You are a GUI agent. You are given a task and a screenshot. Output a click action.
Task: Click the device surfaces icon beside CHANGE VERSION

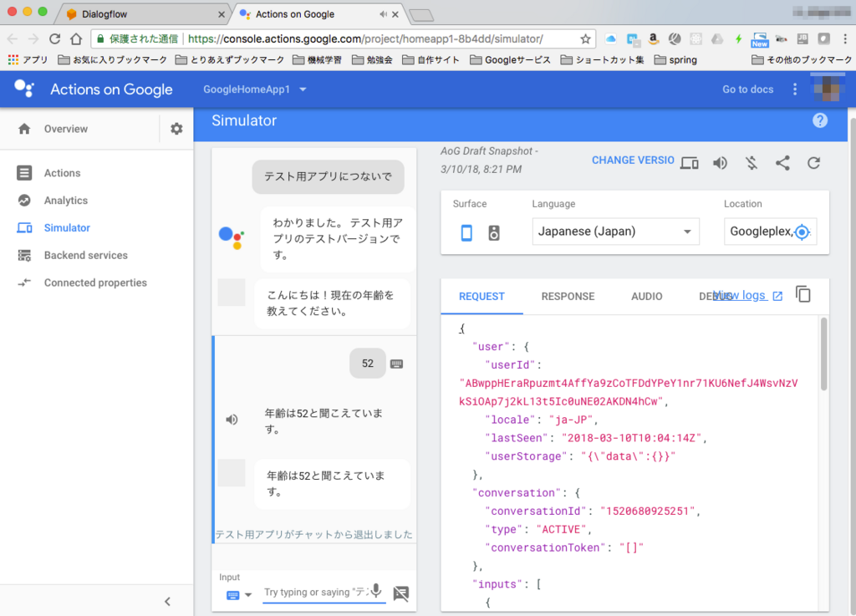690,163
